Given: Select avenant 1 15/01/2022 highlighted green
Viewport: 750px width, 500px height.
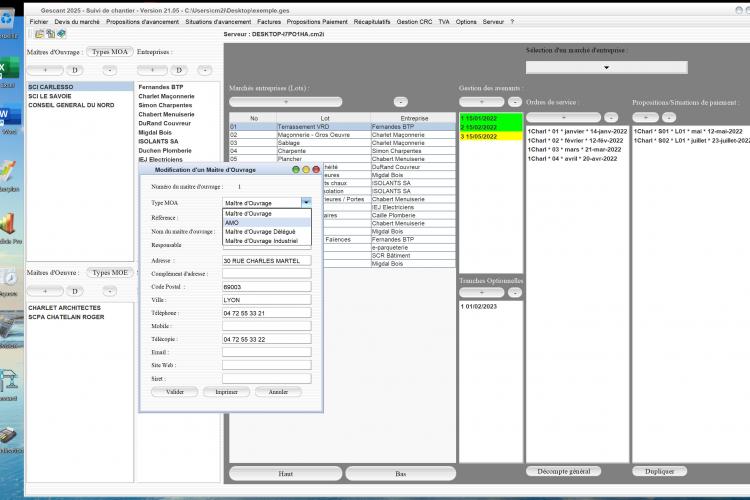Looking at the screenshot, I should [x=491, y=118].
